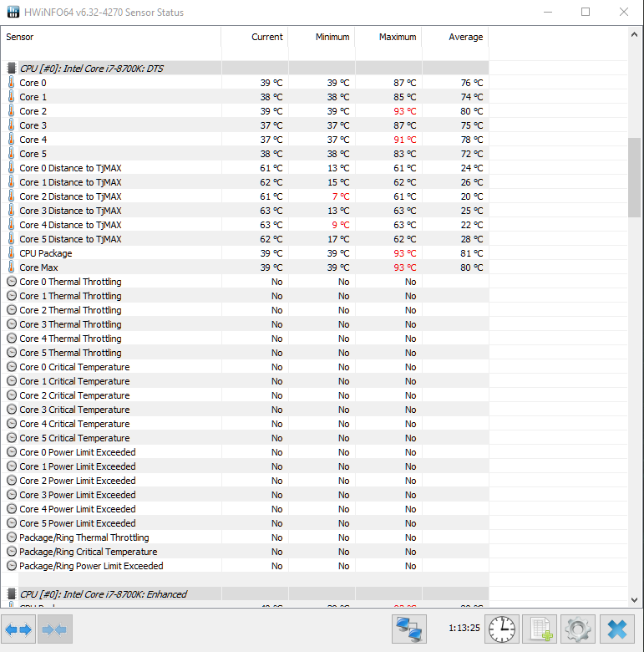Click the thermometer icon beside CPU Package
The image size is (644, 652).
[x=12, y=252]
